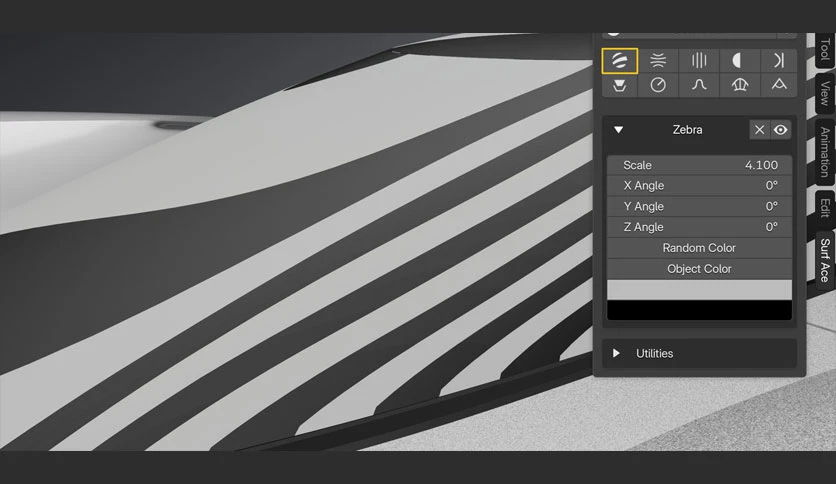Open the Edit sidebar tab
Image resolution: width=836 pixels, height=484 pixels.
(825, 208)
